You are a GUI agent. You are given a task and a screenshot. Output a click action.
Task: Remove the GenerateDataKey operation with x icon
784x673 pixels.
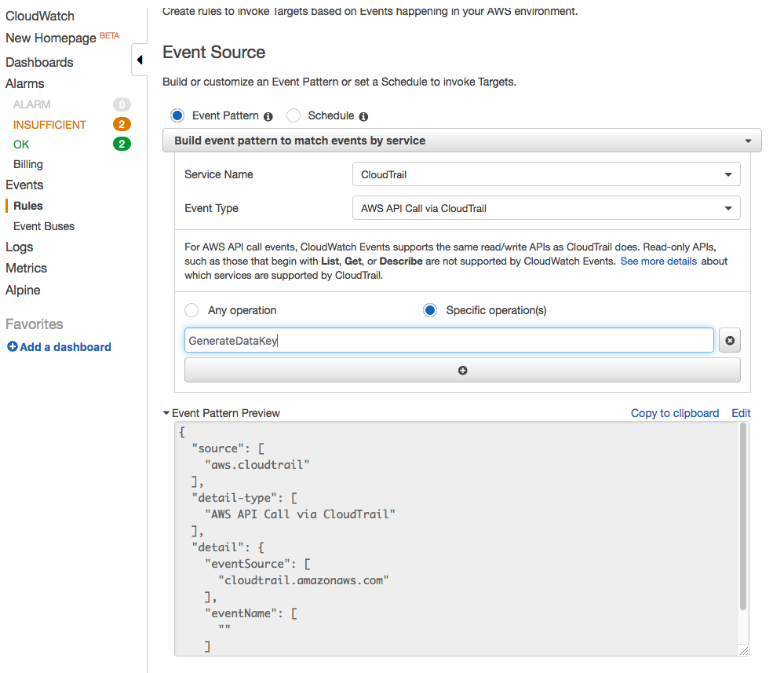pos(730,341)
